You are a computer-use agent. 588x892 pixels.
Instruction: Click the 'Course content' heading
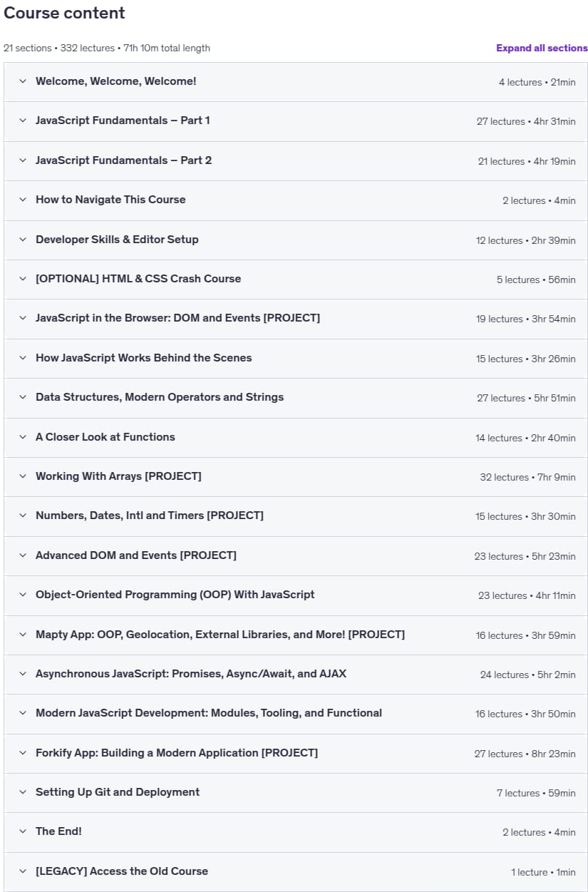tap(64, 13)
